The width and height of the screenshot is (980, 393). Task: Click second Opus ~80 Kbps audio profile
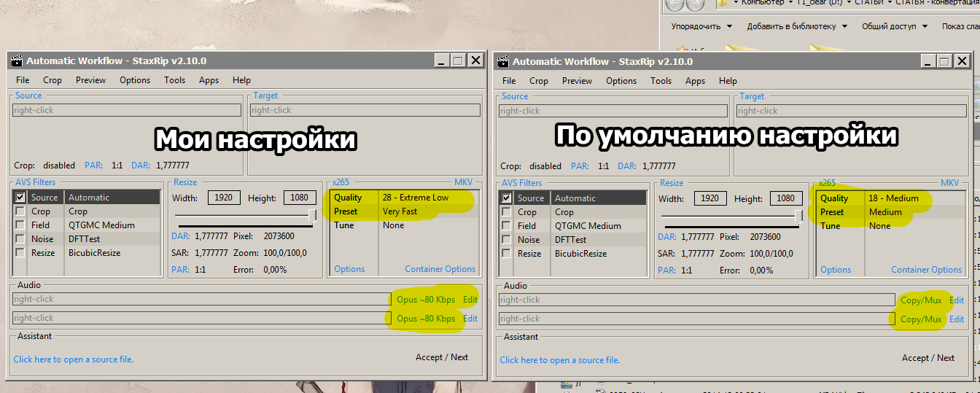(x=426, y=319)
